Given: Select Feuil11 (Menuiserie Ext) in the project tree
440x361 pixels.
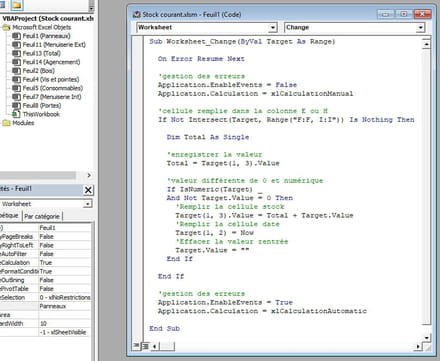Looking at the screenshot, I should click(x=54, y=45).
